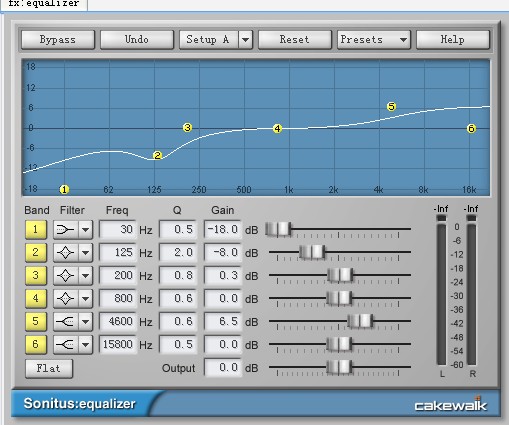The width and height of the screenshot is (509, 425).
Task: Toggle band 2 enable button
Action: coord(36,252)
